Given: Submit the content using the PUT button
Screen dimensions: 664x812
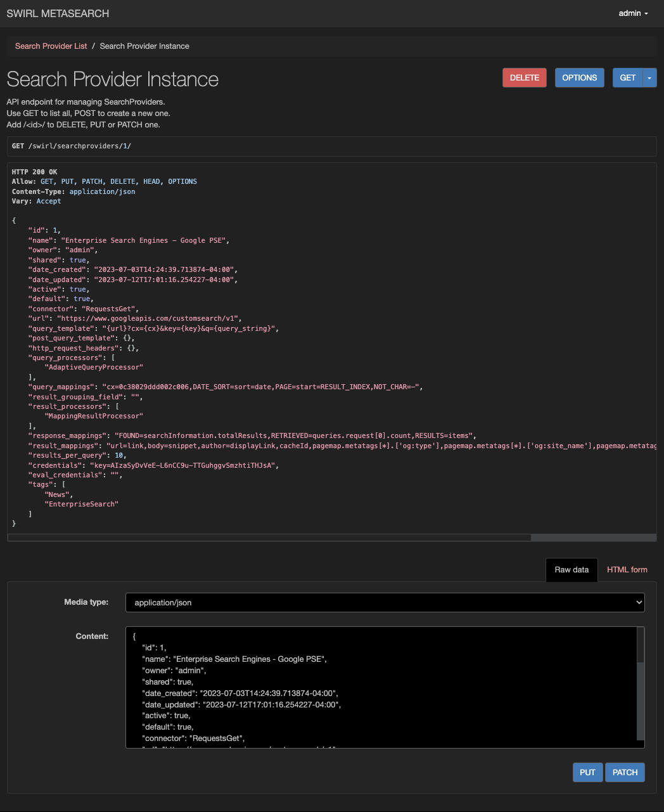Looking at the screenshot, I should click(587, 772).
